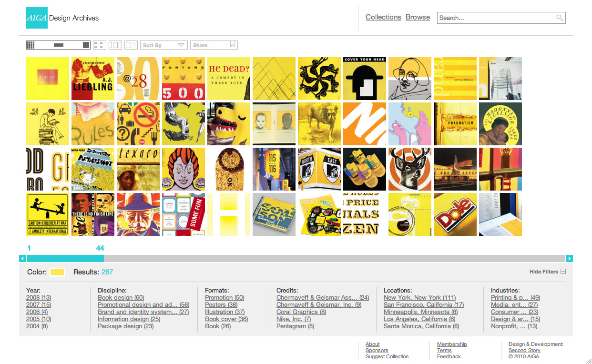Viewport: 592px width, 364px height.
Task: Filter by format Book cover (36)
Action: click(226, 319)
